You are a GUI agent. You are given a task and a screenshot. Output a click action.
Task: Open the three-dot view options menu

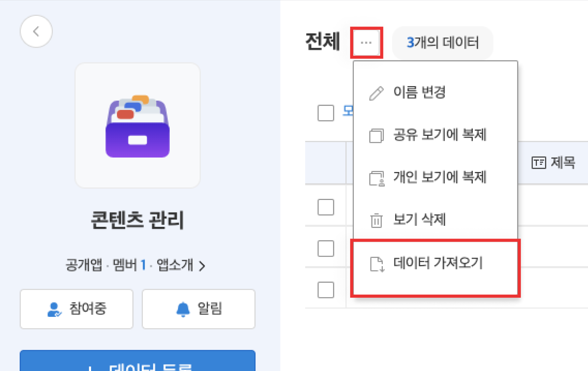click(x=366, y=43)
